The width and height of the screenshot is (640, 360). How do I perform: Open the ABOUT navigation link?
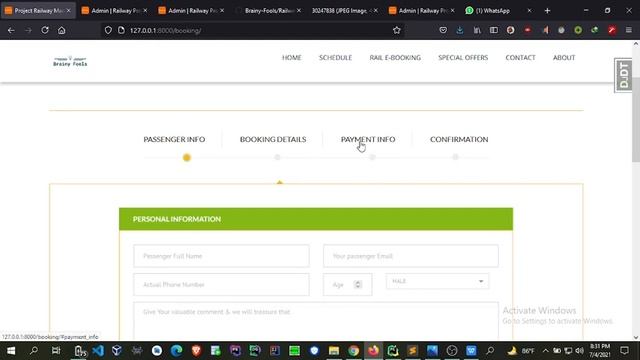click(564, 58)
